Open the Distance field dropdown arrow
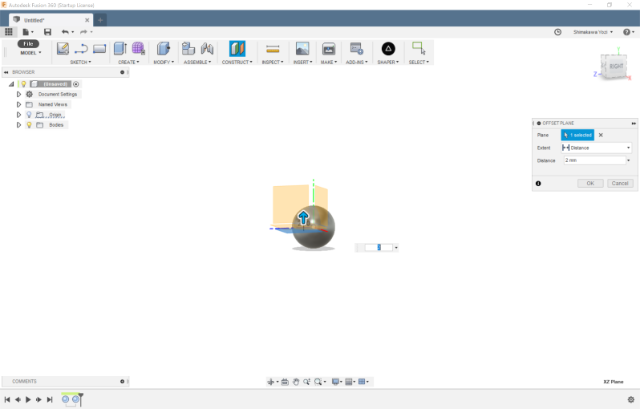 point(629,160)
